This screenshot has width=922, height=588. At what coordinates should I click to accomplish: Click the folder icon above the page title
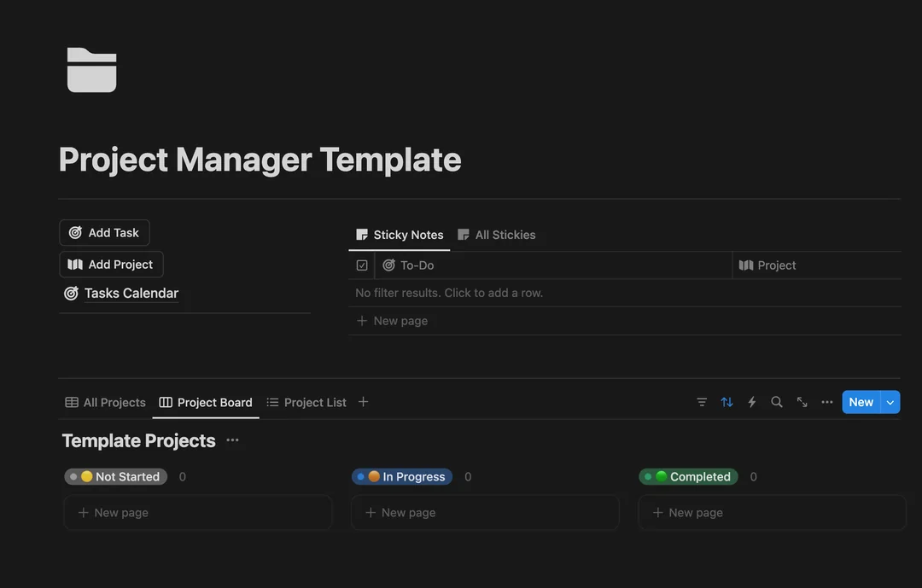(91, 70)
